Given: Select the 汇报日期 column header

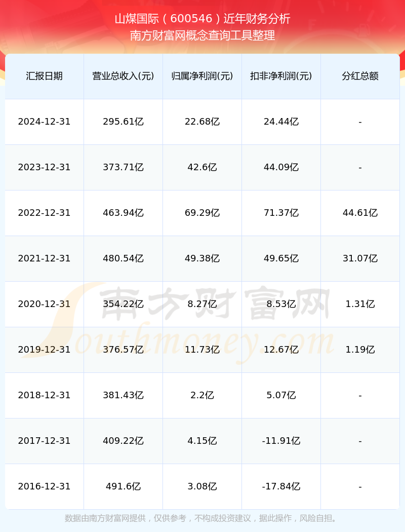Looking at the screenshot, I should [45, 76].
